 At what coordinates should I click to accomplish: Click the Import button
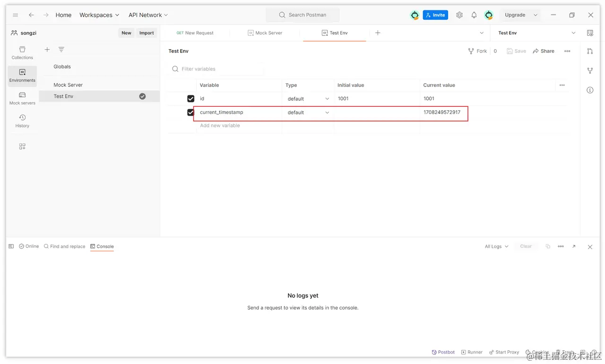click(x=147, y=33)
